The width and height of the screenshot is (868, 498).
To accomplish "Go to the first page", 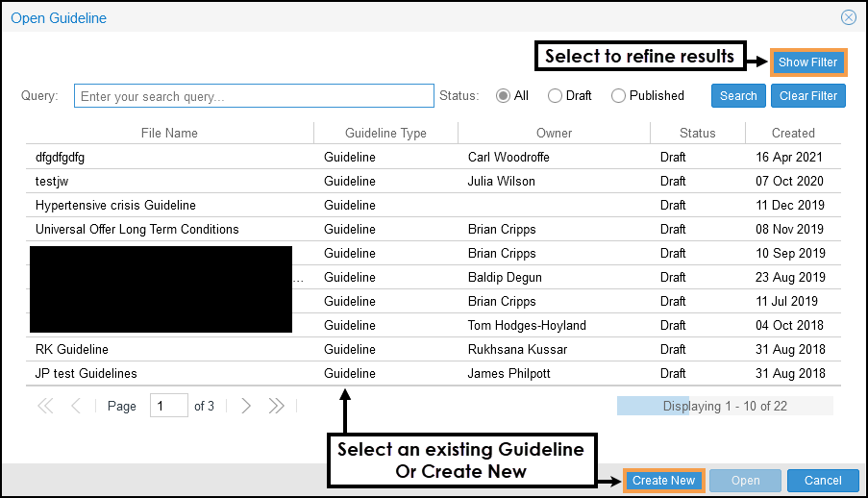I will [x=45, y=407].
